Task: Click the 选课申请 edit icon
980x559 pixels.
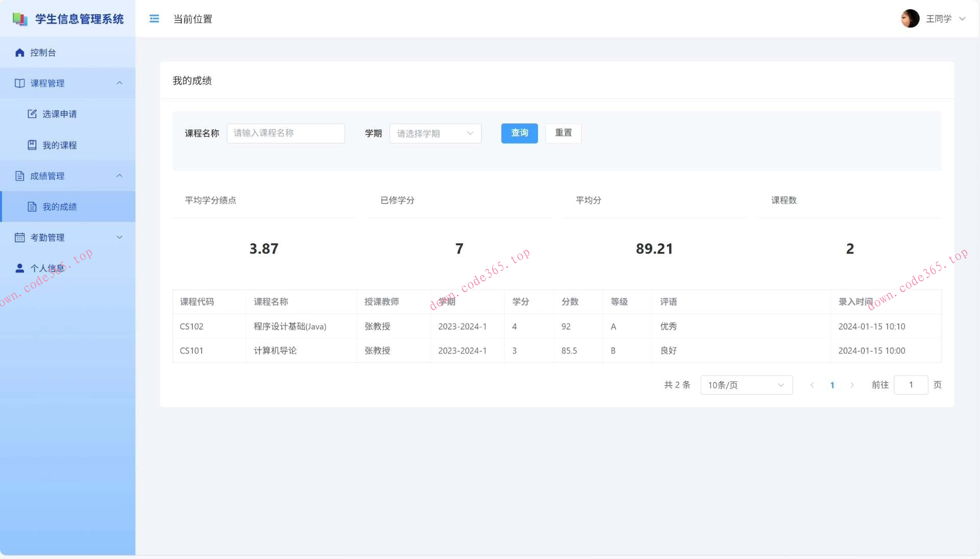Action: coord(32,114)
